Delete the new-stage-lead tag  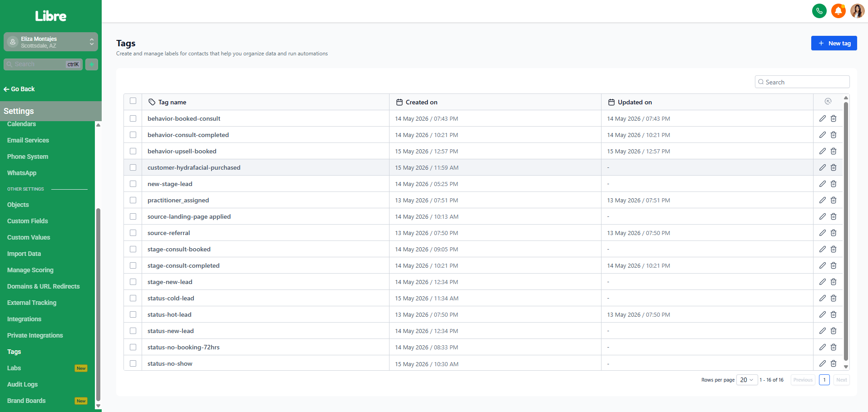pyautogui.click(x=833, y=184)
